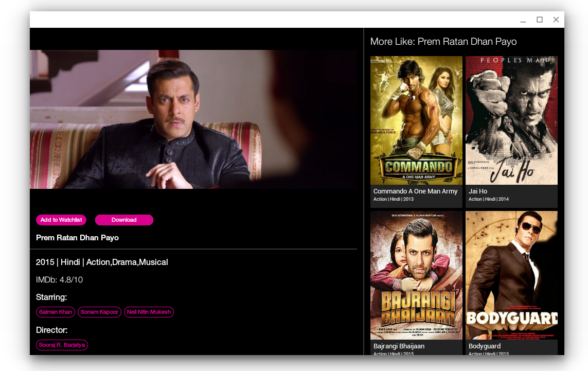
Task: Open the Jai Ho movie poster
Action: (511, 120)
